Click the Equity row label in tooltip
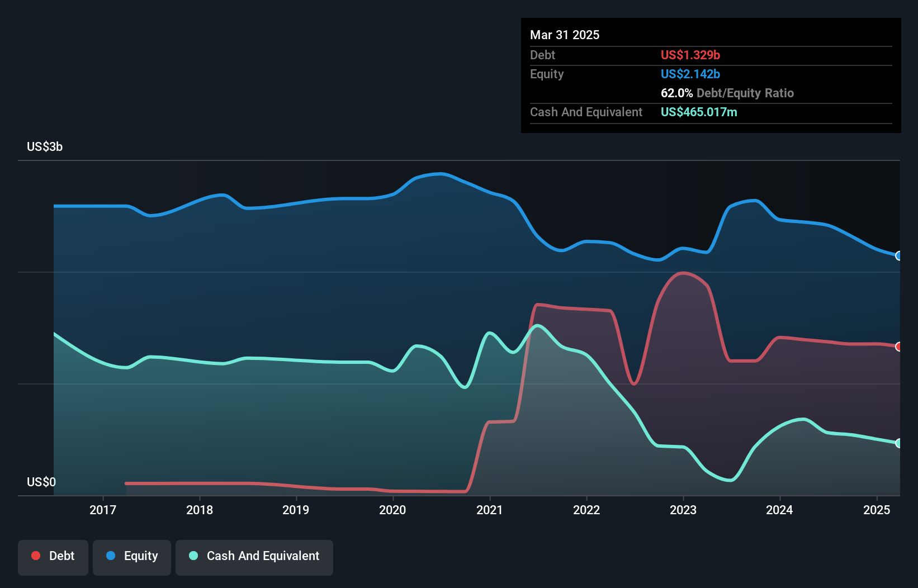The width and height of the screenshot is (918, 588). 547,74
